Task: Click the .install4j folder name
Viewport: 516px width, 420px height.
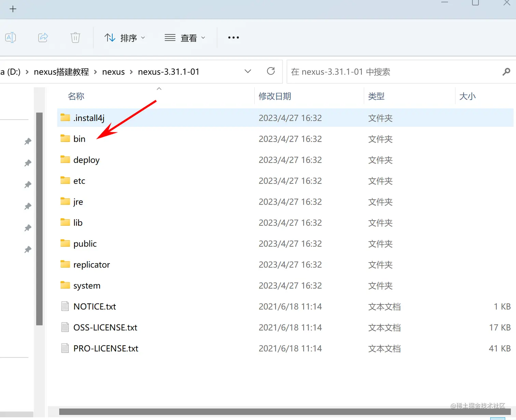Action: [x=89, y=118]
